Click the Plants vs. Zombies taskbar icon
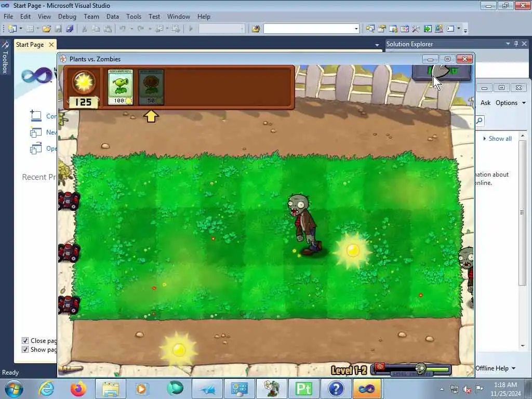The height and width of the screenshot is (399, 532). tap(272, 389)
